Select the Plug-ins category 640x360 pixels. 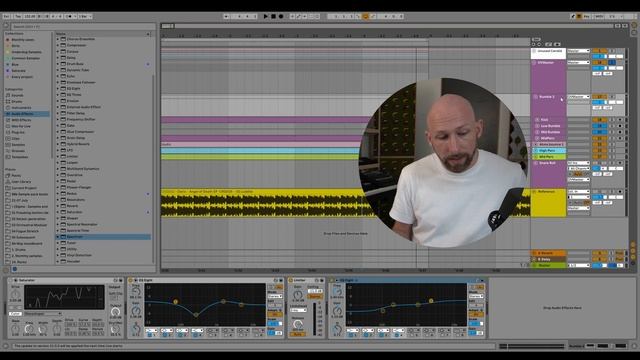18,132
